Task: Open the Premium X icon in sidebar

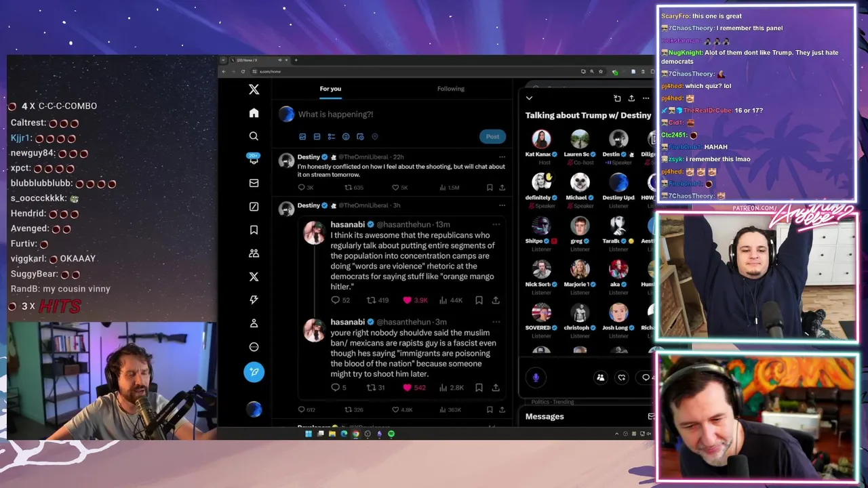Action: (x=254, y=277)
